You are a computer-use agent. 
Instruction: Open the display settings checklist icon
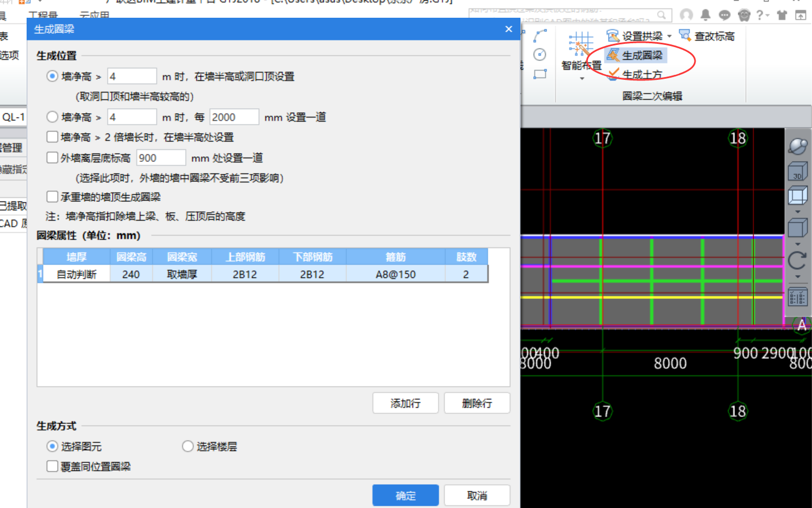(x=798, y=297)
